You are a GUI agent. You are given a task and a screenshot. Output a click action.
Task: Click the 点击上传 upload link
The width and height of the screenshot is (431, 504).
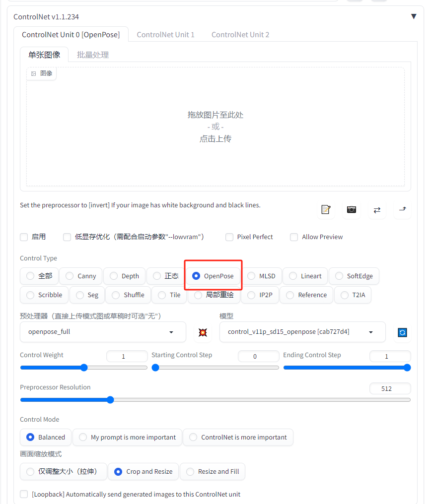pos(215,138)
